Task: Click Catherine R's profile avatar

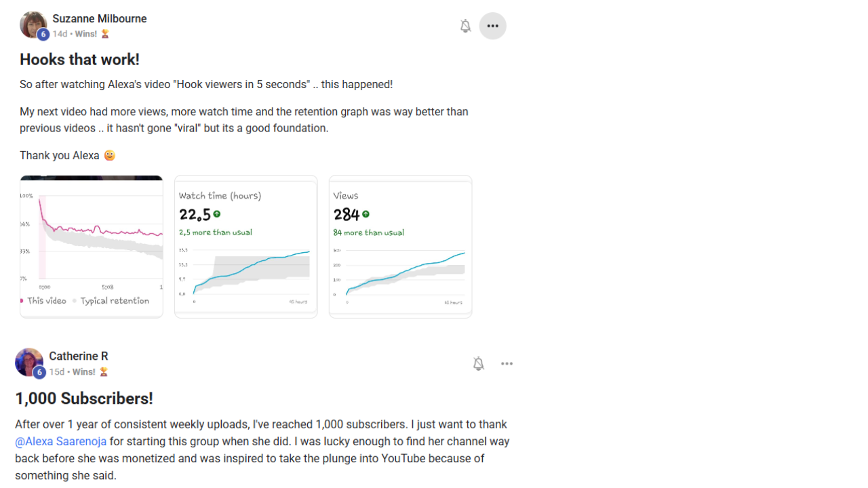Action: (x=28, y=361)
